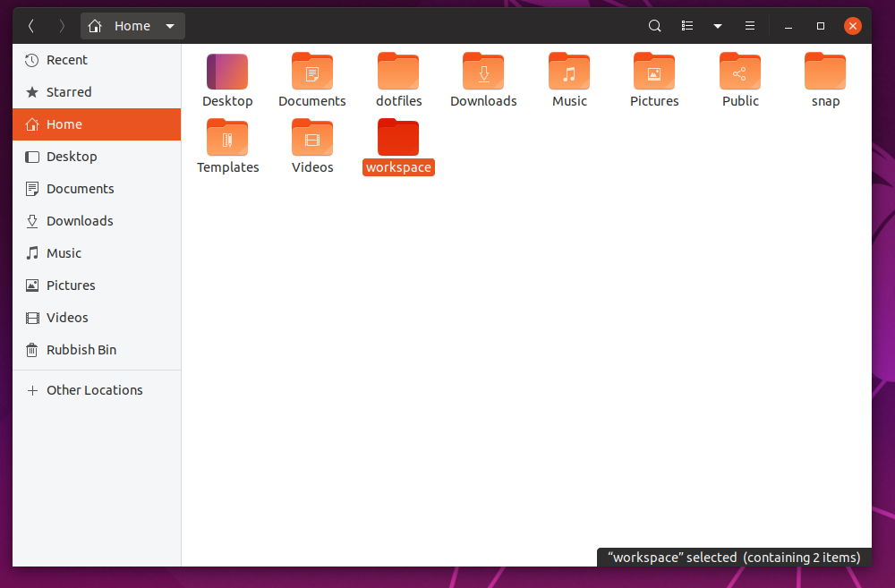895x588 pixels.
Task: Select the Templates folder icon
Action: 227,138
